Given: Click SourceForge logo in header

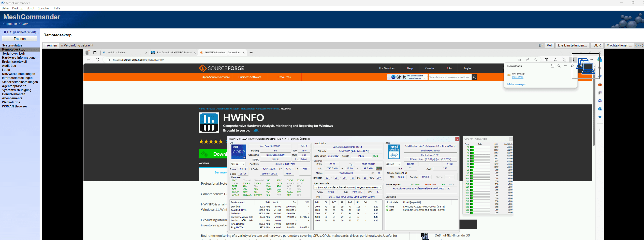Looking at the screenshot, I should (x=221, y=68).
